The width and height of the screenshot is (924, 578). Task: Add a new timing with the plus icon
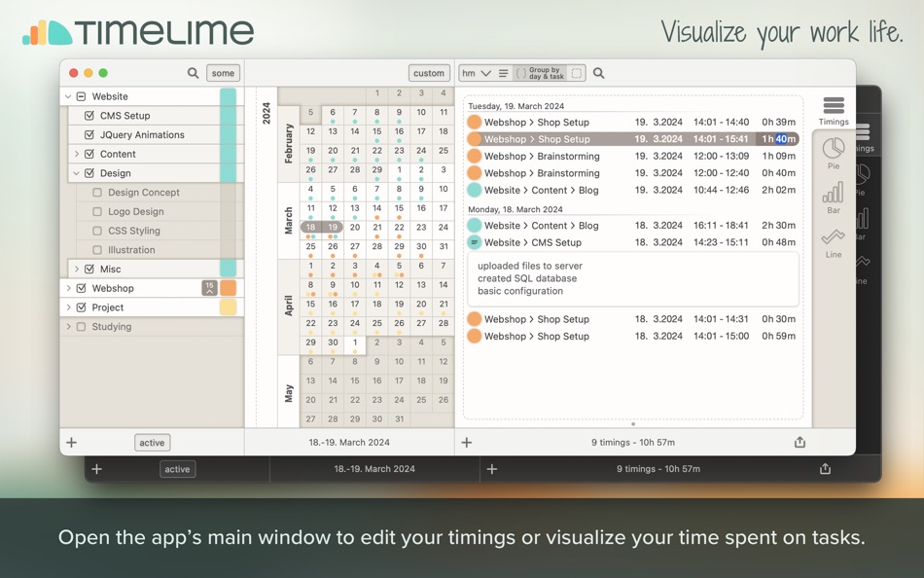[467, 443]
